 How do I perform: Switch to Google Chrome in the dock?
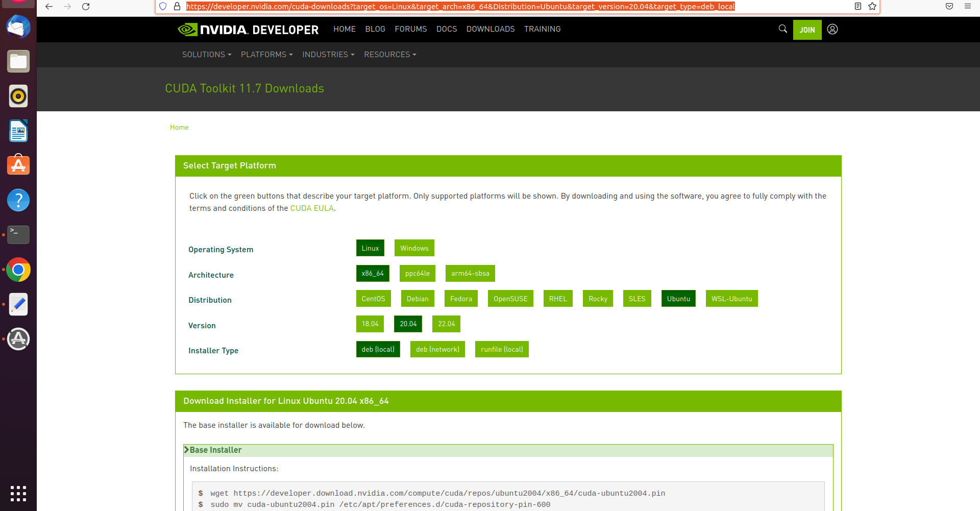tap(18, 270)
